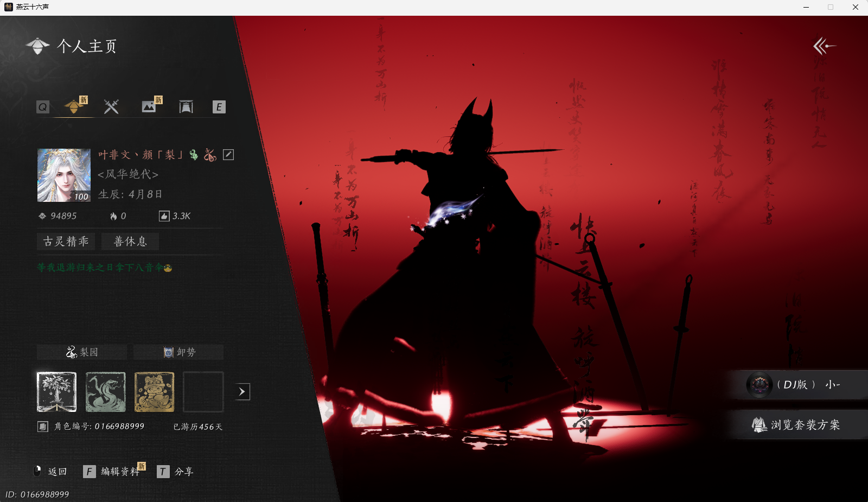The width and height of the screenshot is (868, 502).
Task: Select the green snake badge
Action: 106,392
